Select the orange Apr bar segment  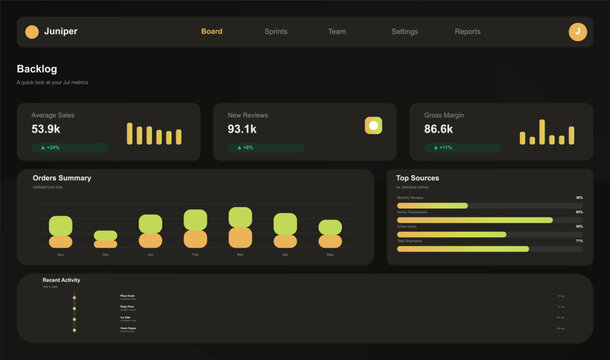pos(285,241)
